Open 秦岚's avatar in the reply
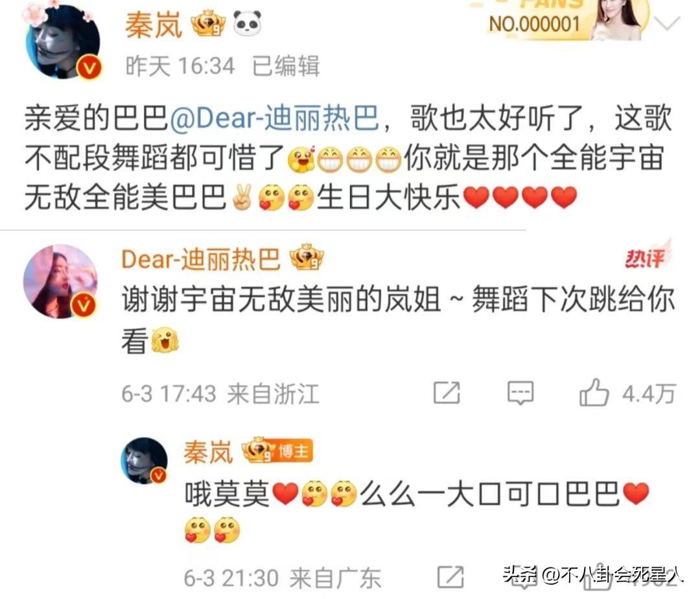The width and height of the screenshot is (700, 599). pyautogui.click(x=145, y=461)
